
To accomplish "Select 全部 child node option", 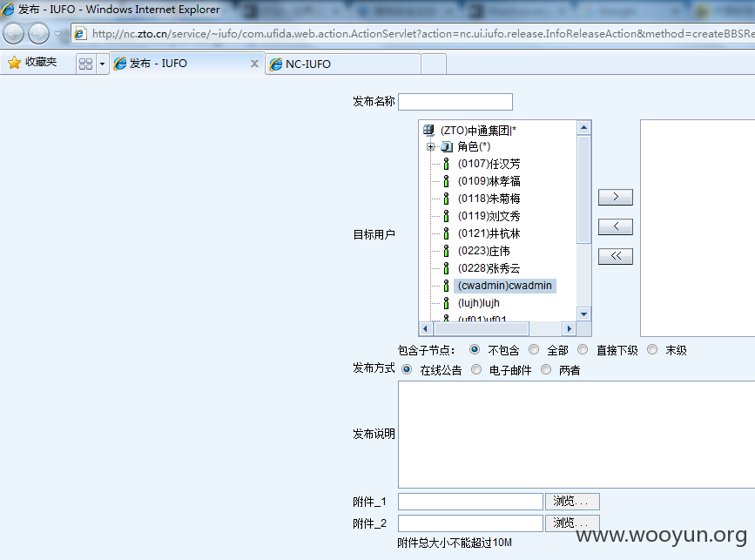I will point(534,349).
